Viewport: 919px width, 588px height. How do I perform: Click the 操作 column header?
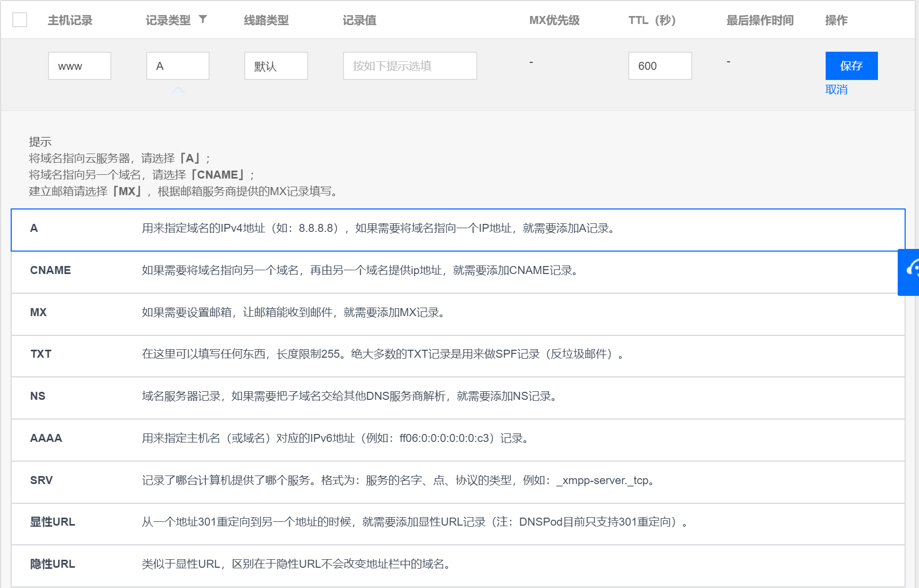pyautogui.click(x=836, y=20)
